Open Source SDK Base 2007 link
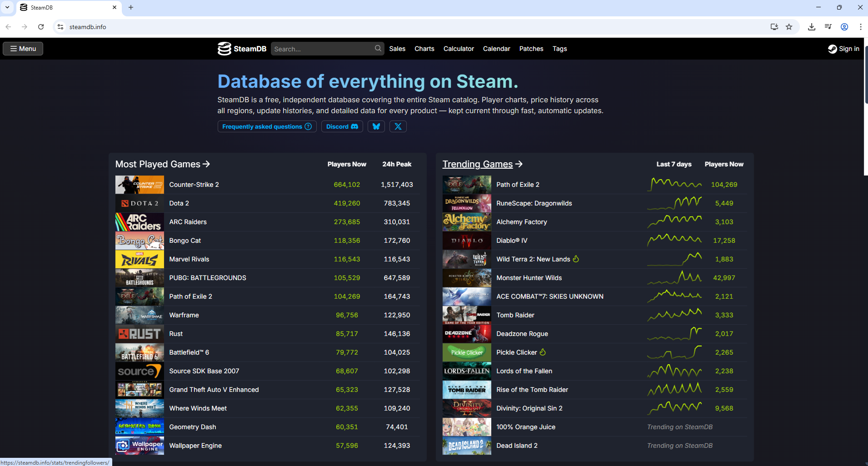Image resolution: width=868 pixels, height=466 pixels. coord(204,371)
